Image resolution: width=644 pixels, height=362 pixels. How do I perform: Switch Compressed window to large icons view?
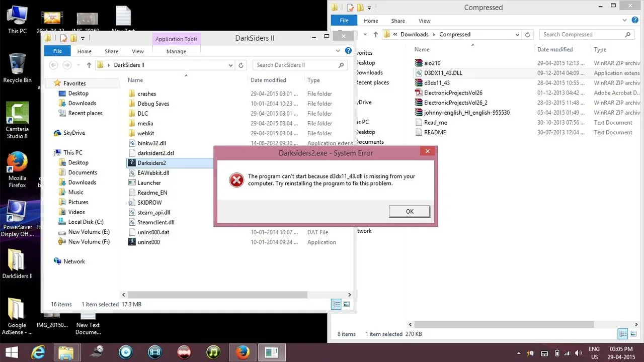pos(633,334)
